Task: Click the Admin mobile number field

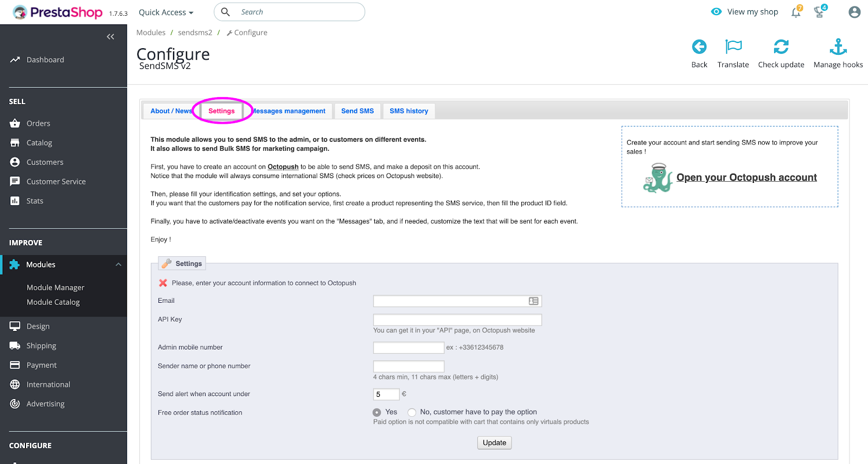Action: click(x=409, y=347)
